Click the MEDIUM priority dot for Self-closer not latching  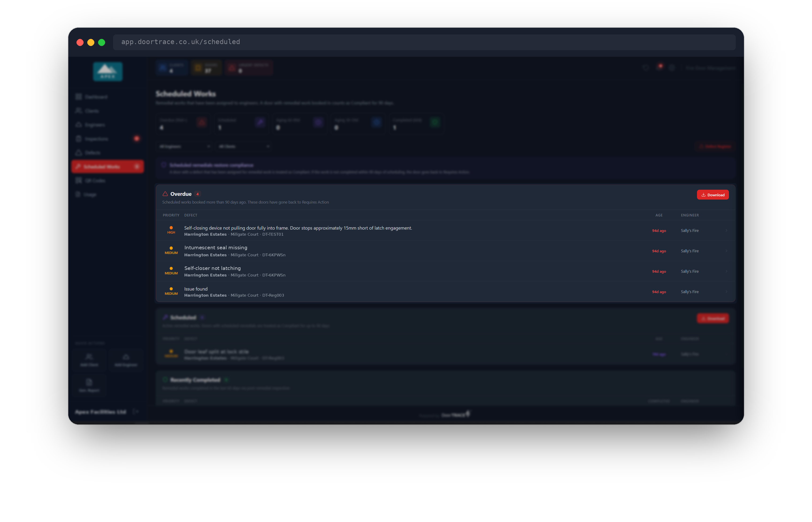(171, 269)
